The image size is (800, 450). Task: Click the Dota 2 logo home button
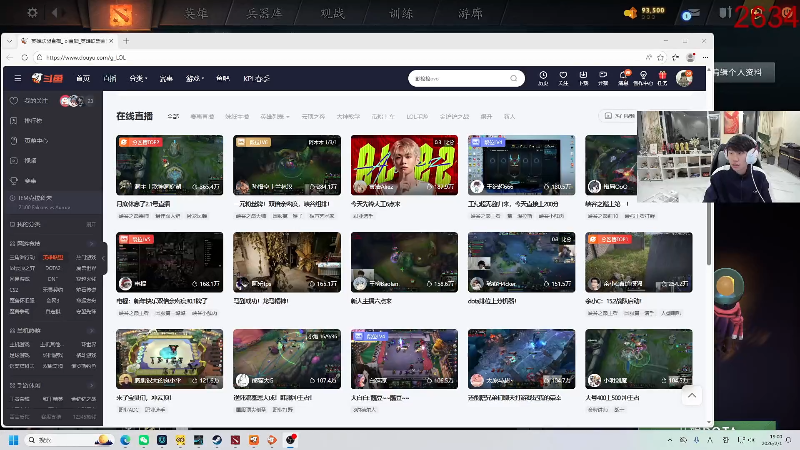tap(121, 14)
